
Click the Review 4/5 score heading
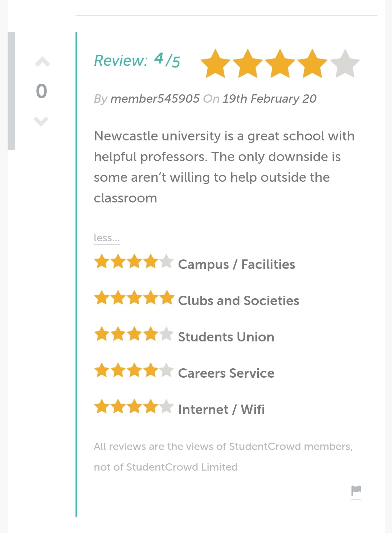point(137,60)
